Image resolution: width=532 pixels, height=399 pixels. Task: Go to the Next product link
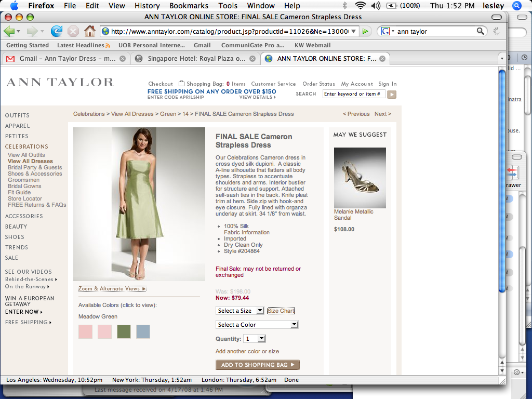(383, 114)
